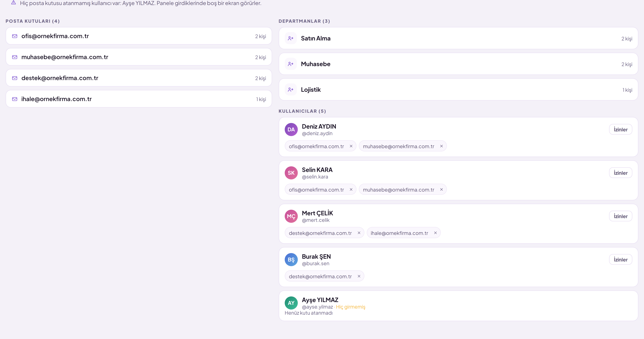The width and height of the screenshot is (644, 339).
Task: Select the destek@ornekfirma.com.tr mailbox row
Action: pos(139,78)
